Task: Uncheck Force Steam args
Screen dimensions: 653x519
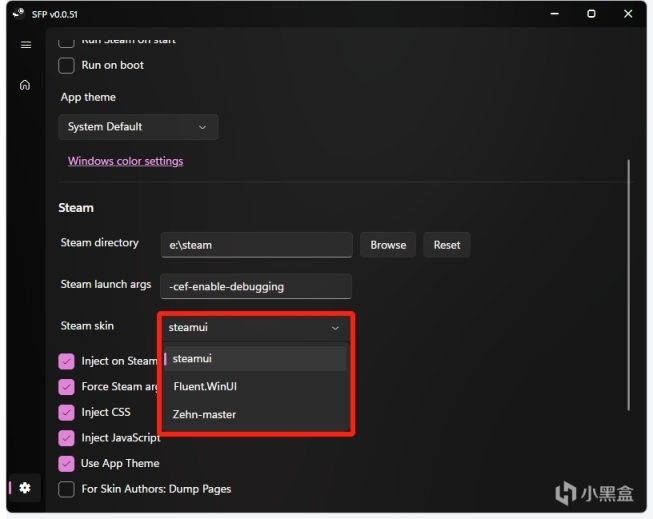Action: tap(66, 387)
